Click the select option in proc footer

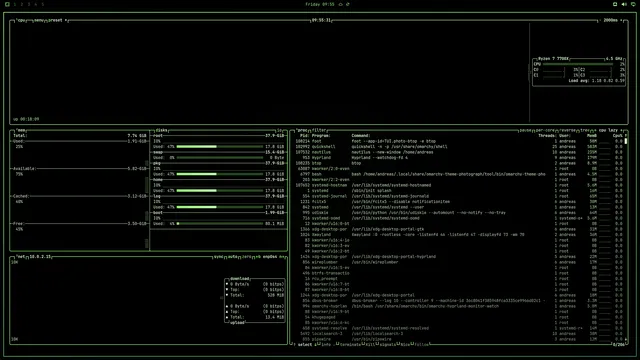tap(304, 344)
